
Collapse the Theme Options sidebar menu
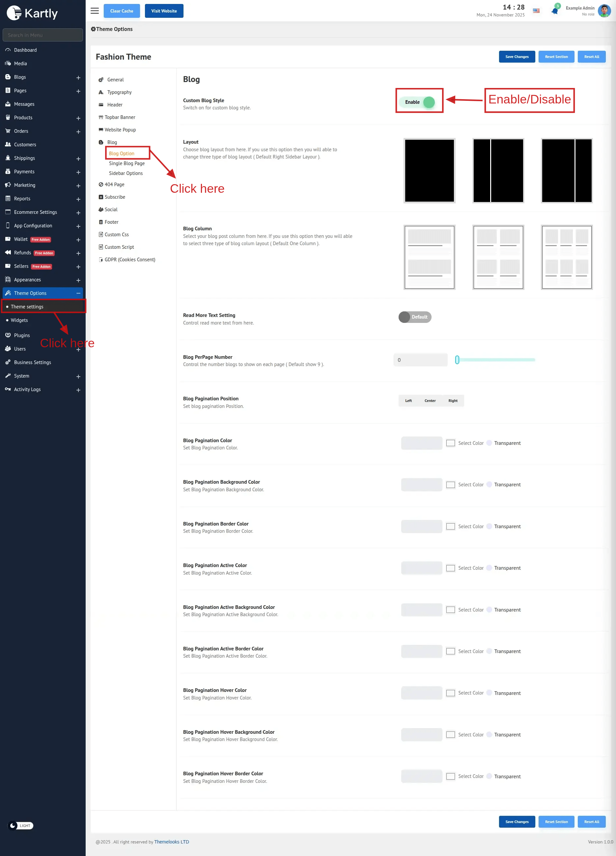coord(78,293)
